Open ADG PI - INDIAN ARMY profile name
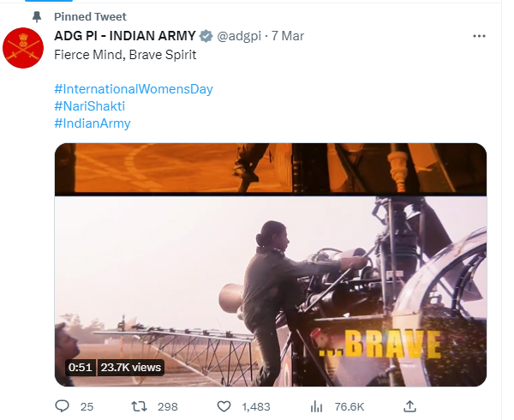This screenshot has width=514, height=420. 124,36
